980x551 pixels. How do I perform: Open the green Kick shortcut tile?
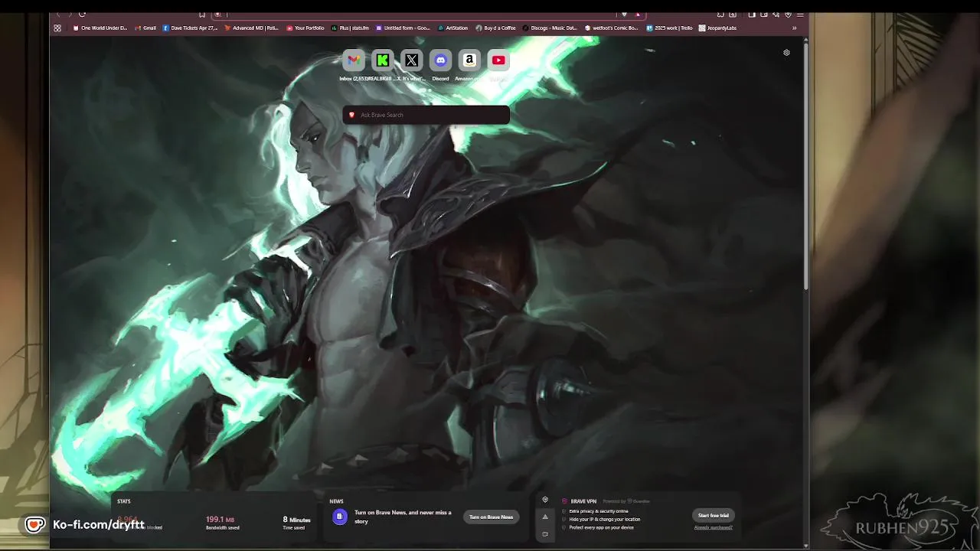point(383,60)
